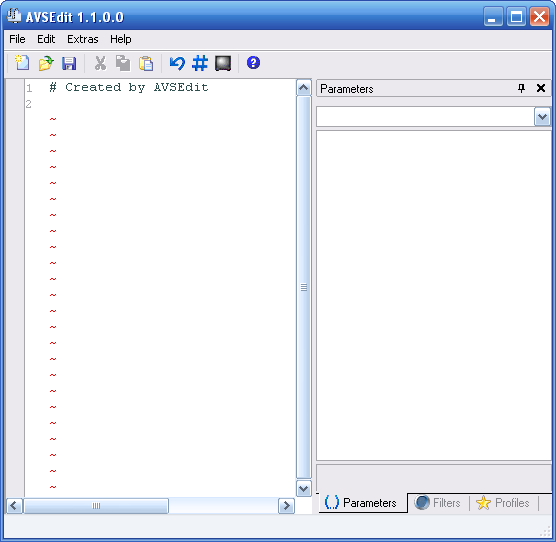The width and height of the screenshot is (556, 542).
Task: Click the horizontal scrollbar thumb
Action: [x=96, y=505]
